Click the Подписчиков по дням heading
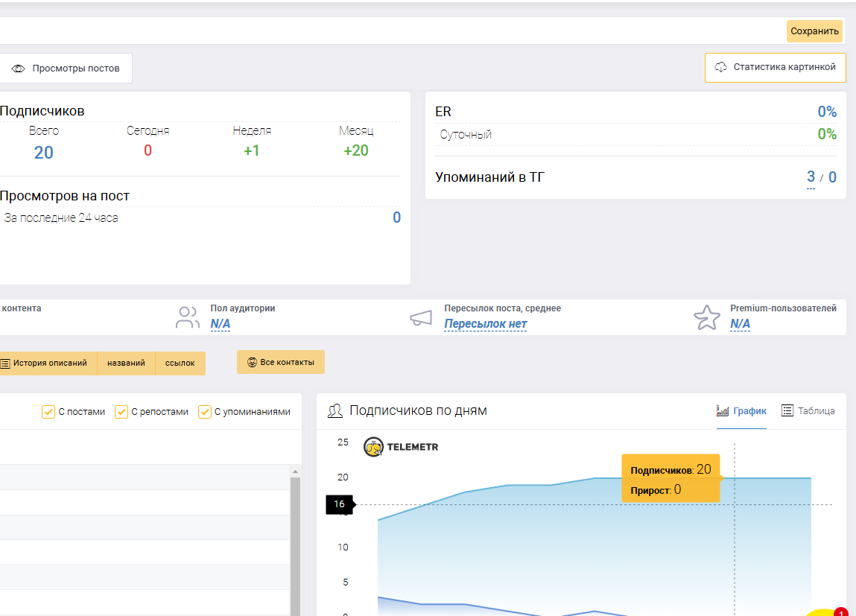Screen dimensions: 856x616 click(418, 411)
